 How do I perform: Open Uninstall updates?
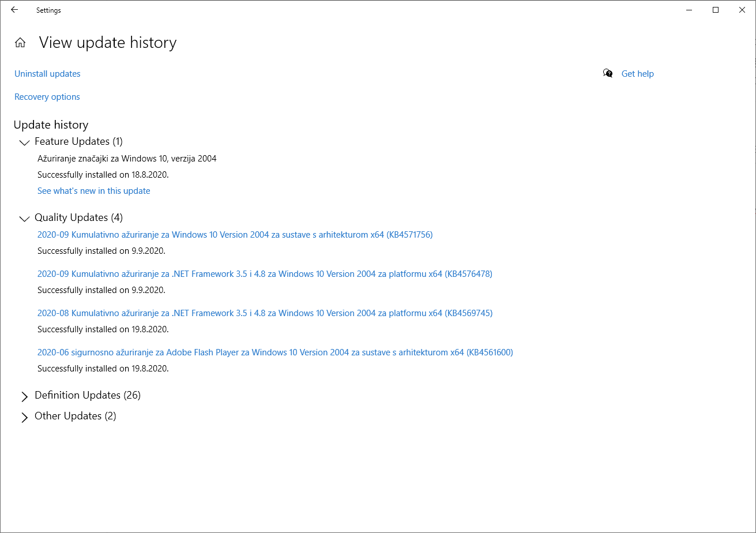(x=47, y=74)
